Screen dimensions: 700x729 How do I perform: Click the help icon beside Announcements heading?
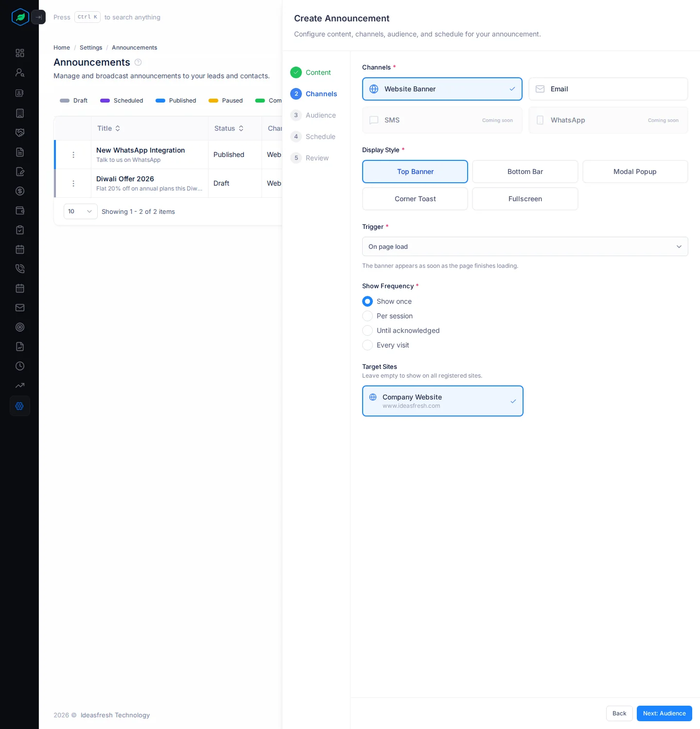pos(138,62)
